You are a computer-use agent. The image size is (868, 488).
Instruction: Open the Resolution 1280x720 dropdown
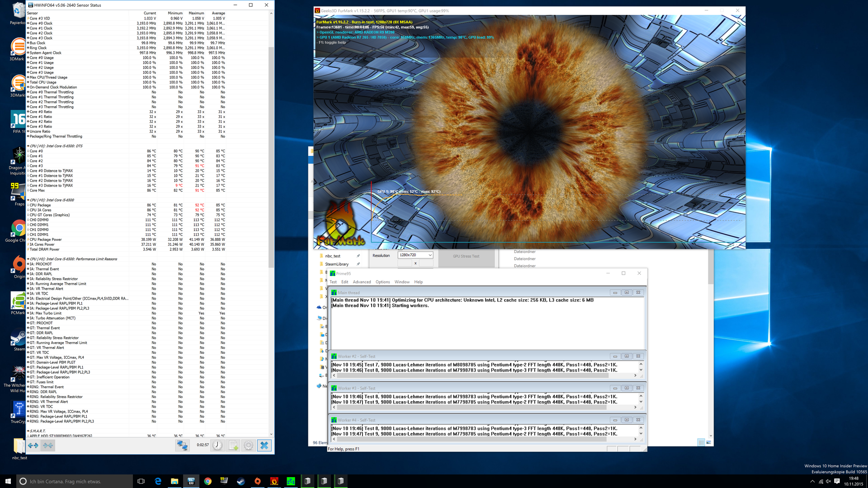415,255
